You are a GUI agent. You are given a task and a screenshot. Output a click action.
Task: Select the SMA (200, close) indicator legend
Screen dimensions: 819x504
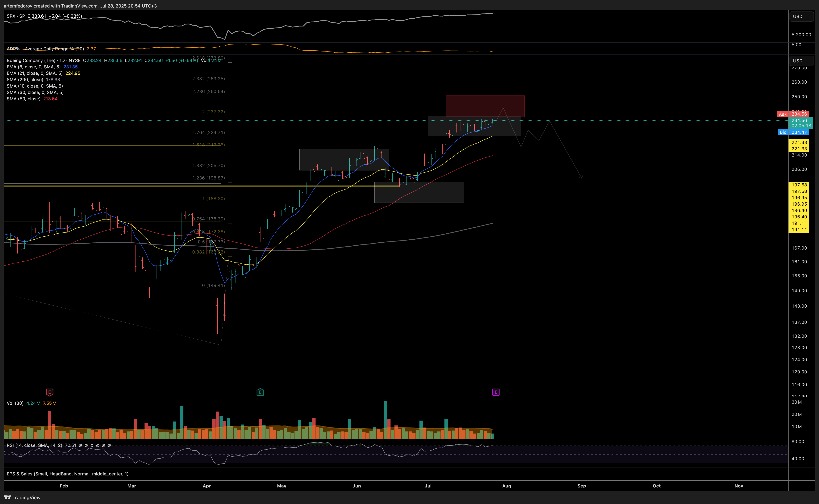click(25, 79)
